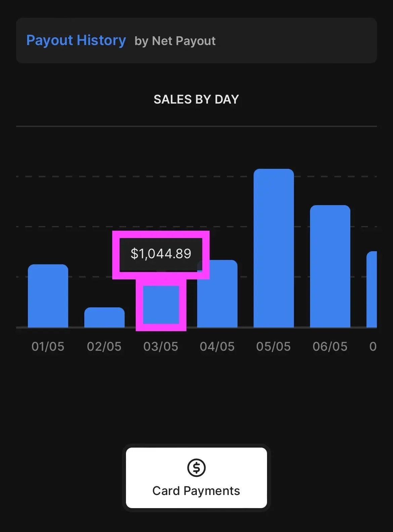Select the 01/05 sales bar
Viewport: 393px width, 532px height.
[48, 296]
